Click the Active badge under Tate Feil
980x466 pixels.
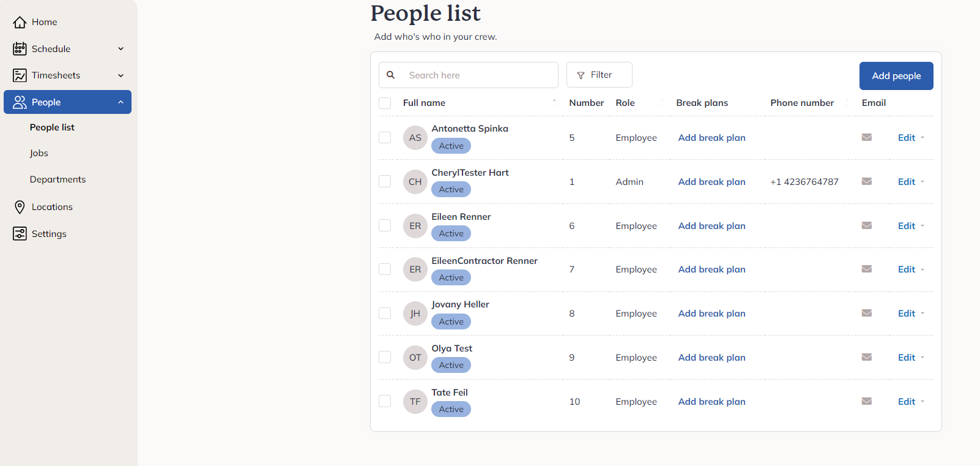pyautogui.click(x=451, y=409)
